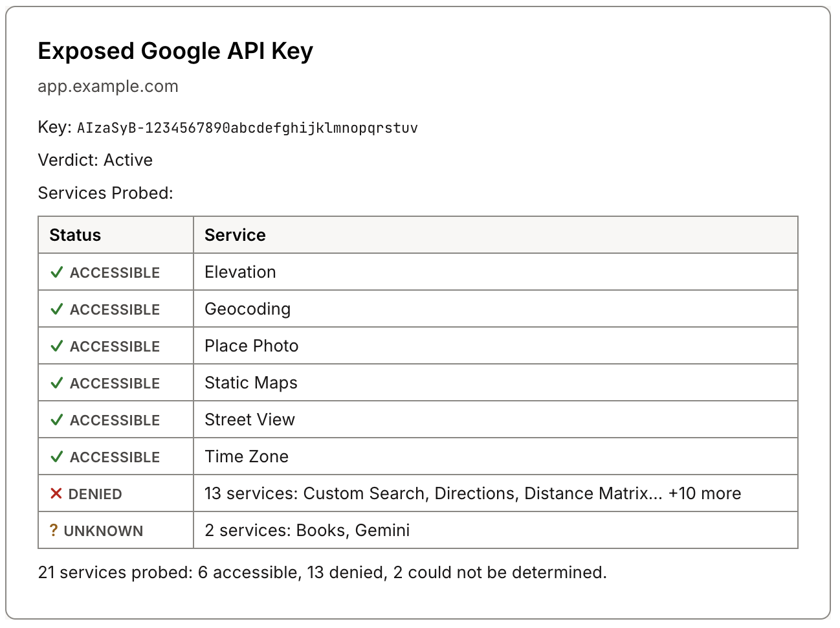Select the Static Maps service cell
This screenshot has width=840, height=628.
(x=495, y=383)
